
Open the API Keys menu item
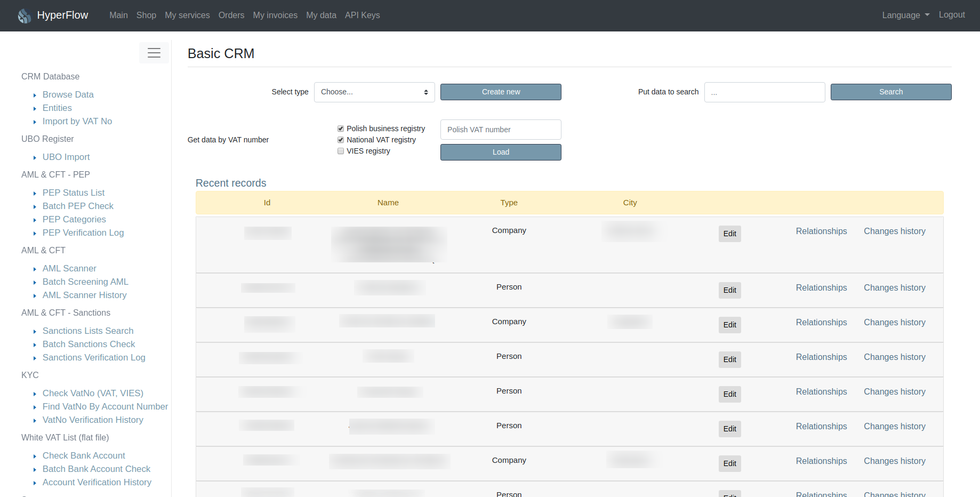pyautogui.click(x=363, y=15)
